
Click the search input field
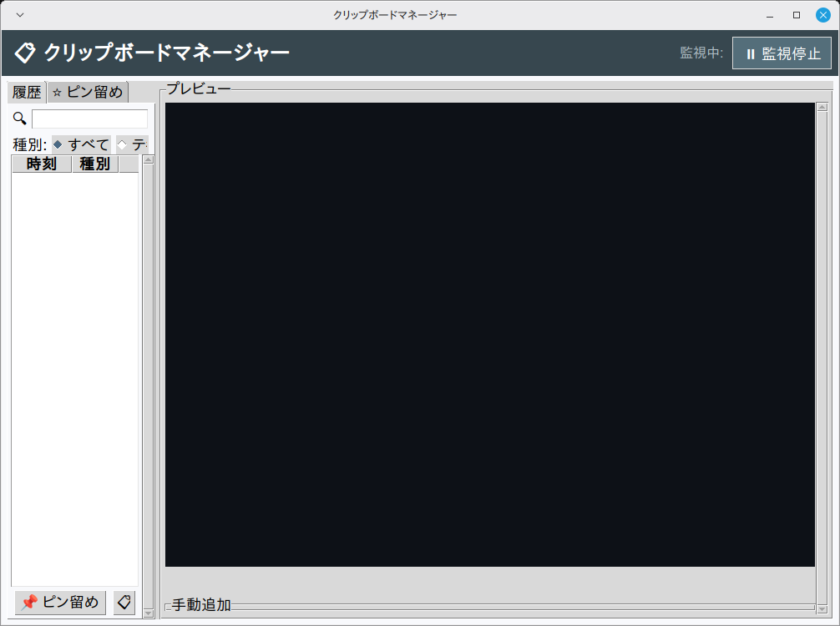[x=89, y=119]
